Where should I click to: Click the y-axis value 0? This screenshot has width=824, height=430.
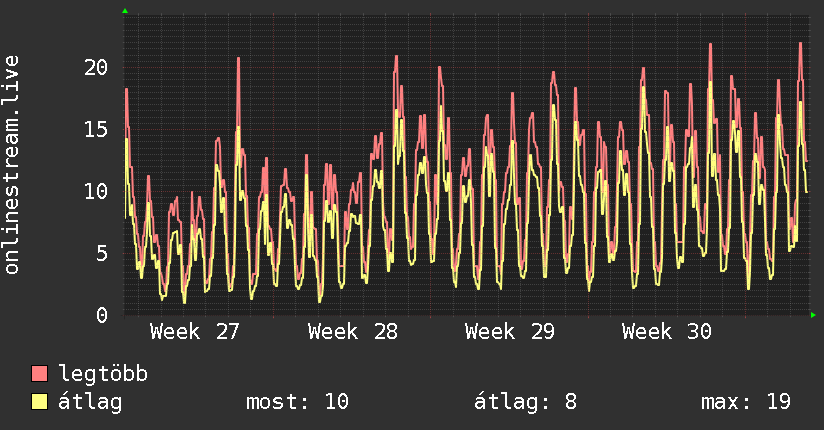tap(101, 315)
